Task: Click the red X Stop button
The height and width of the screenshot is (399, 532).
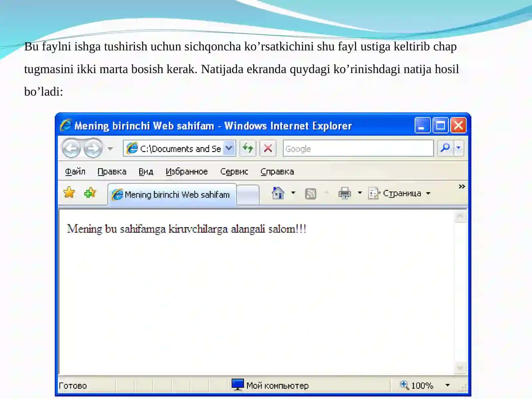Action: tap(268, 148)
